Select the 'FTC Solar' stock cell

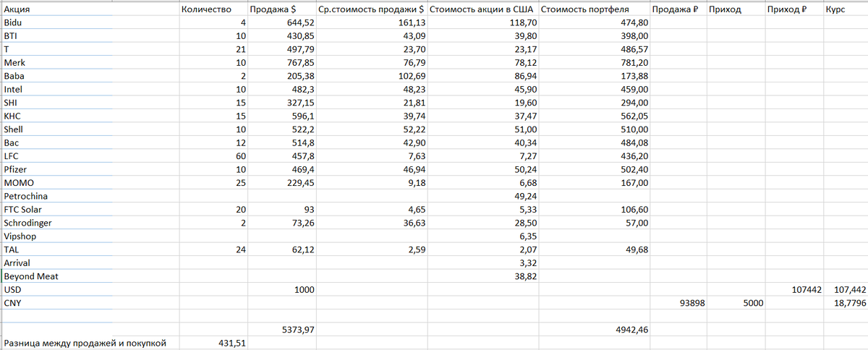point(90,209)
